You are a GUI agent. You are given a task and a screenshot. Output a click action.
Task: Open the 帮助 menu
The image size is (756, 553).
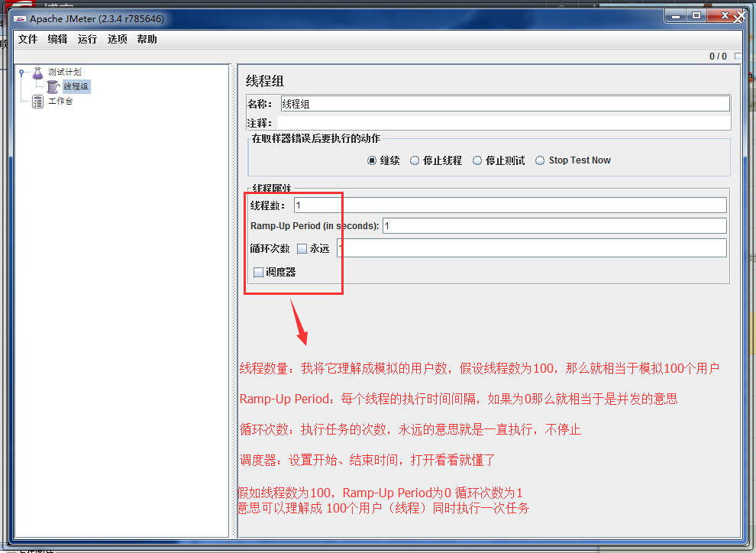[x=147, y=39]
